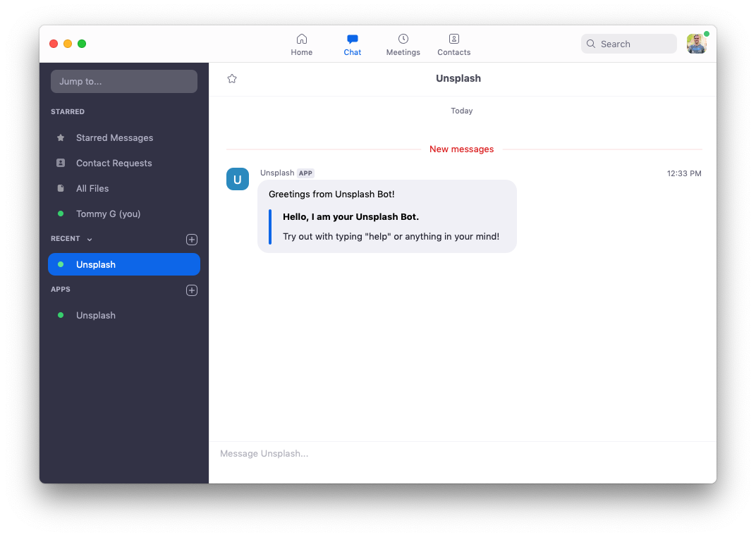The image size is (756, 537).
Task: Open your profile picture menu
Action: click(x=696, y=43)
